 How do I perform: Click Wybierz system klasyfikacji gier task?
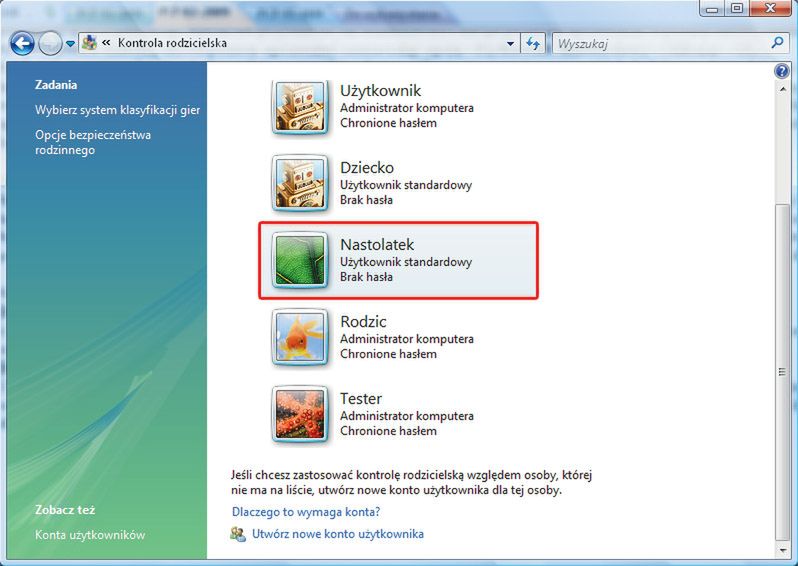[x=118, y=110]
